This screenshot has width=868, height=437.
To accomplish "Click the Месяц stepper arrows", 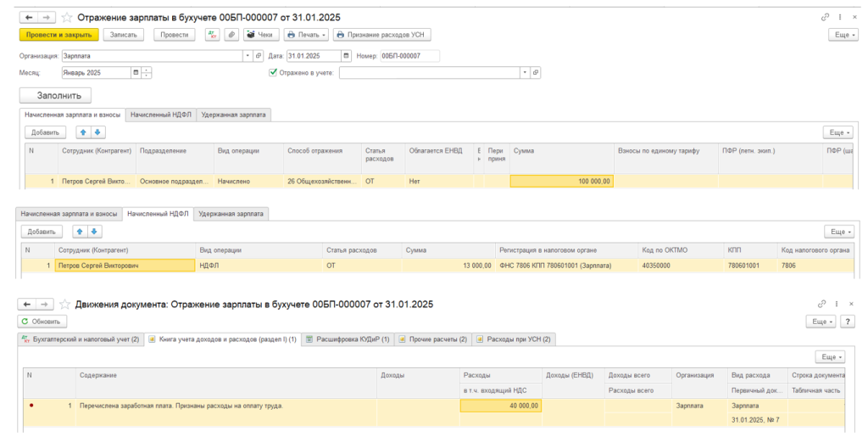I will (x=147, y=73).
